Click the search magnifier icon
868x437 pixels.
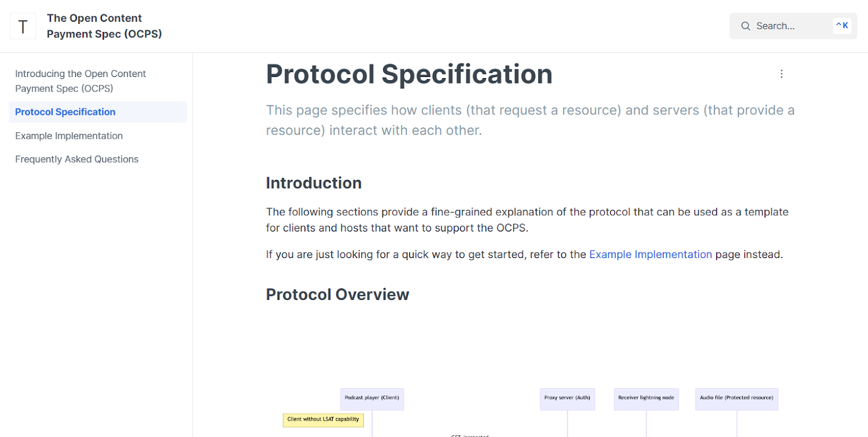point(745,26)
